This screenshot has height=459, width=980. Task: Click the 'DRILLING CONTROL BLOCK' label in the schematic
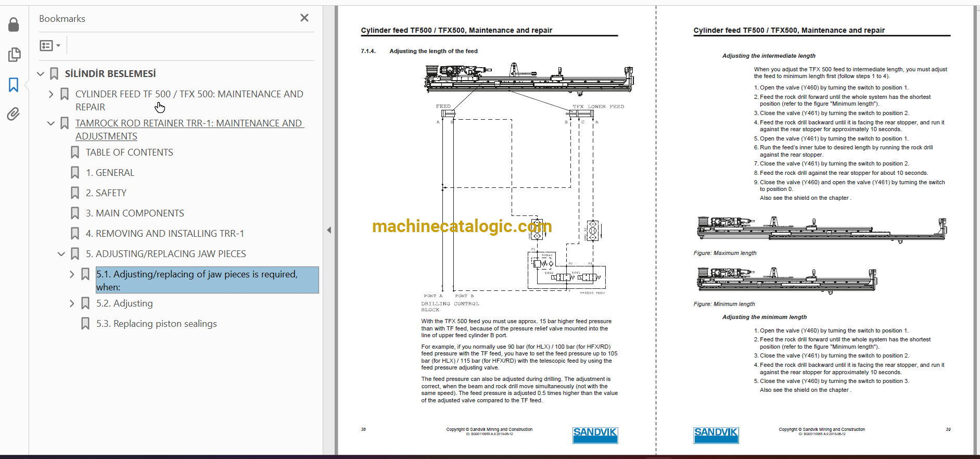click(450, 307)
